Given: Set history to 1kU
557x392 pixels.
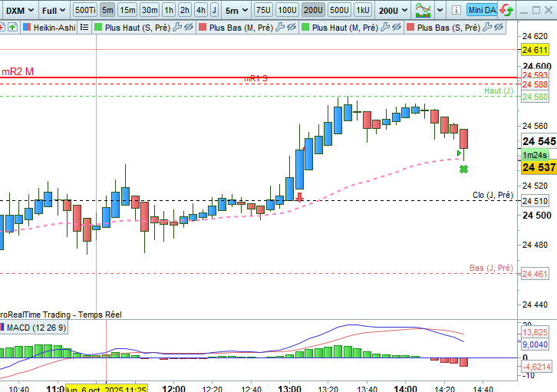Looking at the screenshot, I should click(x=363, y=10).
